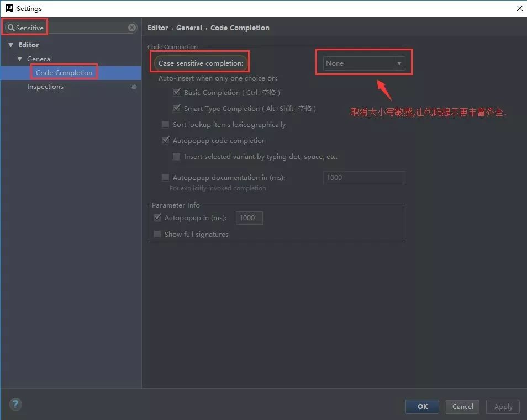Viewport: 527px width, 420px height.
Task: Enable Autopopup documentation in (ms)
Action: point(165,177)
